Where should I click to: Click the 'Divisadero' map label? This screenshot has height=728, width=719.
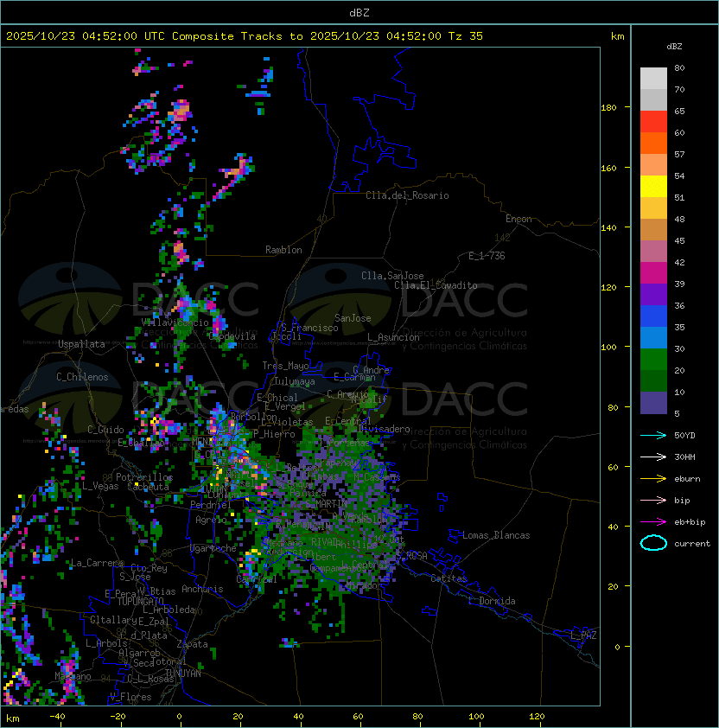384,429
